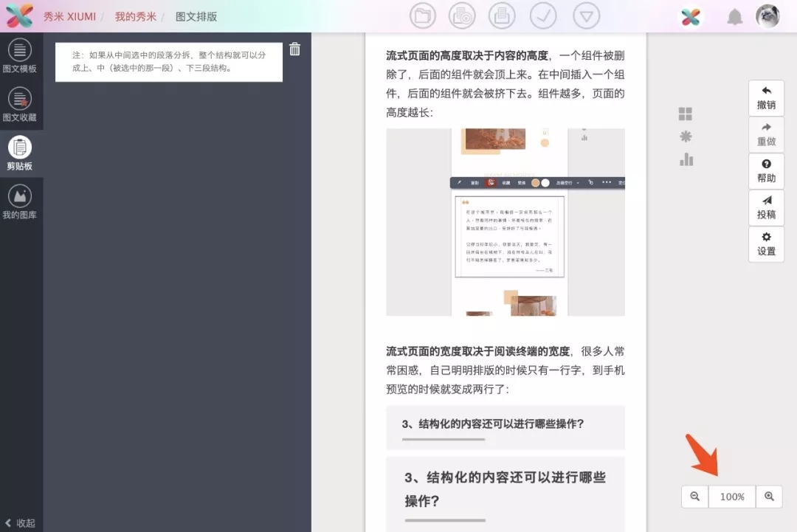Open the folder icon in the top toolbar

pos(423,15)
